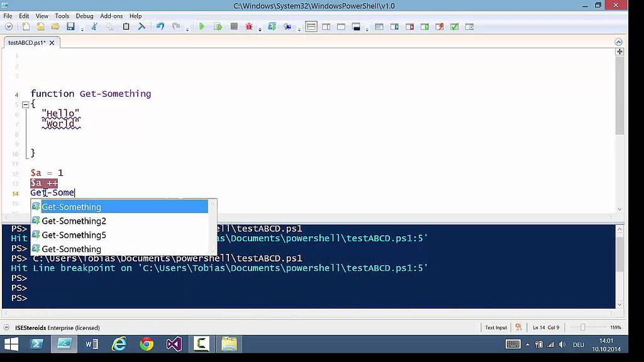Clear the console pane via the broom icon
This screenshot has height=362, width=644.
[x=142, y=26]
